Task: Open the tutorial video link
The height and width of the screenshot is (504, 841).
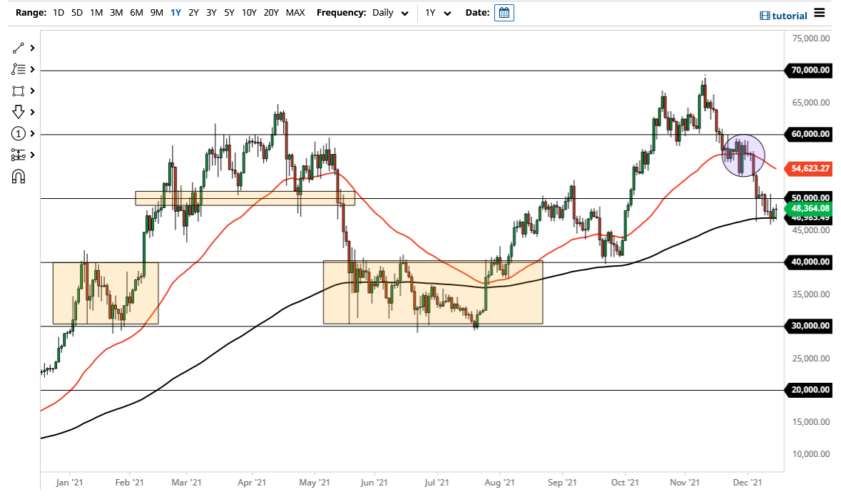Action: tap(783, 15)
